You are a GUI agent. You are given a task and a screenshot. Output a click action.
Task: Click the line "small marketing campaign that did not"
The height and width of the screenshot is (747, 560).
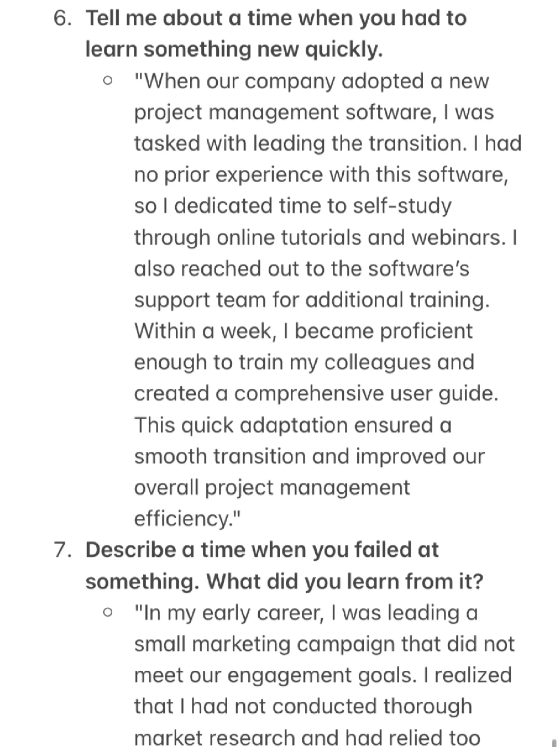click(x=325, y=644)
